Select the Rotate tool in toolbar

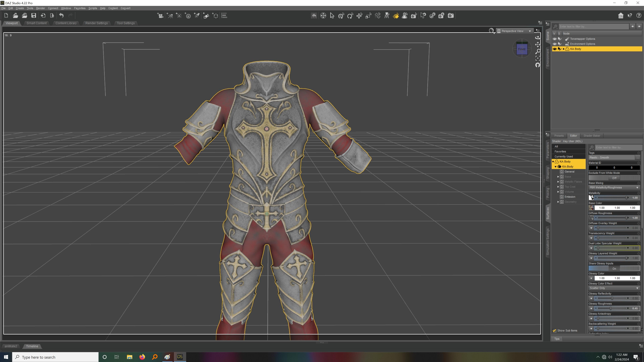[350, 16]
